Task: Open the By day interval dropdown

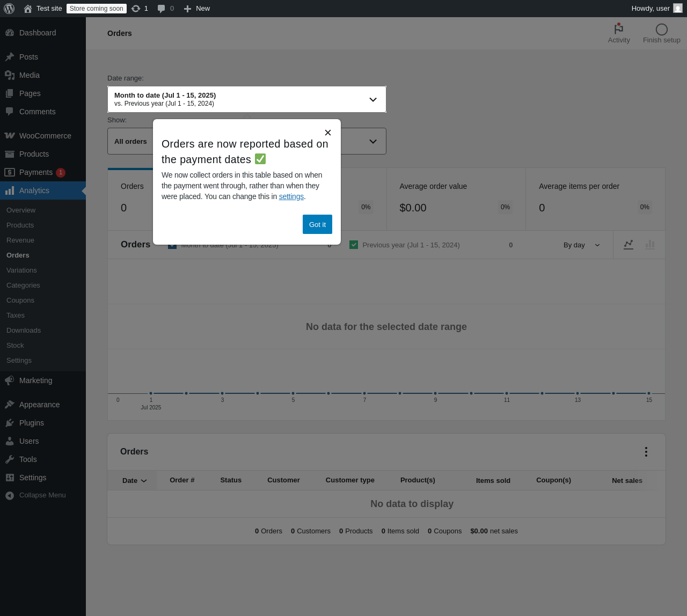Action: point(582,245)
